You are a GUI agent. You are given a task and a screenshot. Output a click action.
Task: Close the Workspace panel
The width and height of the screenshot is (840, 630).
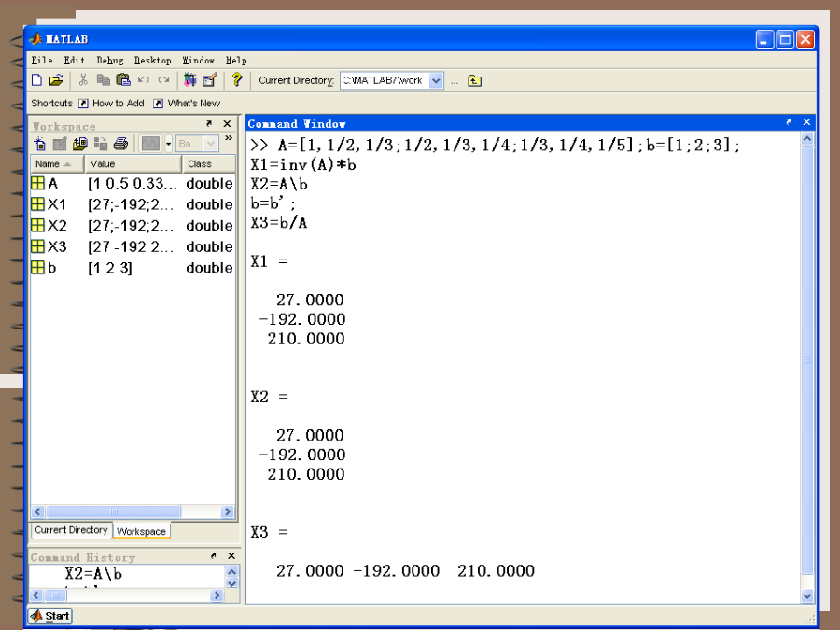[x=227, y=124]
